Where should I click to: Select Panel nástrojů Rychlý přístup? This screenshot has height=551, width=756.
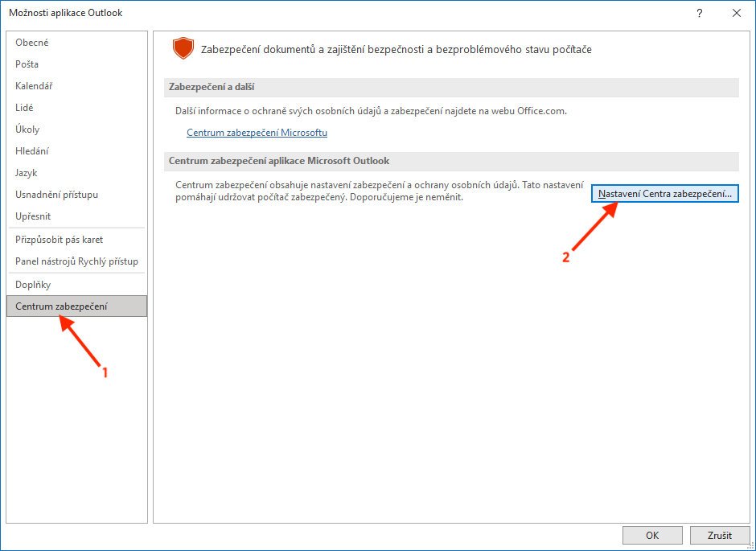76,261
